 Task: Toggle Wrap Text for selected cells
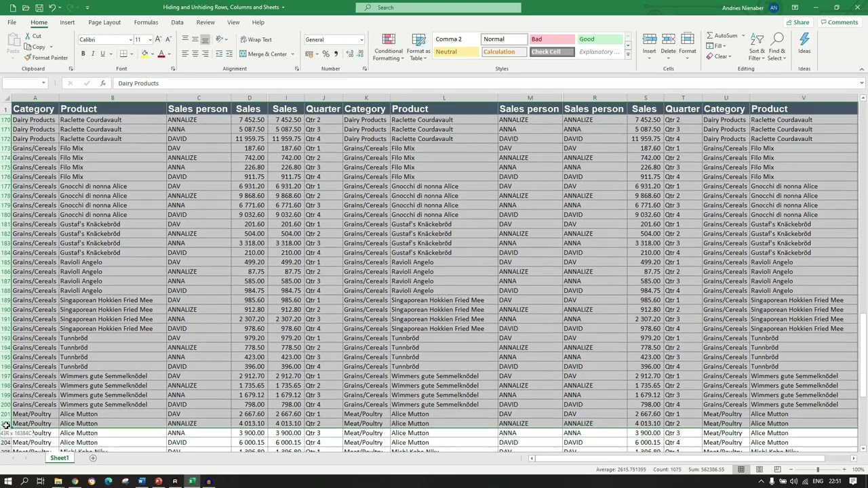point(256,39)
